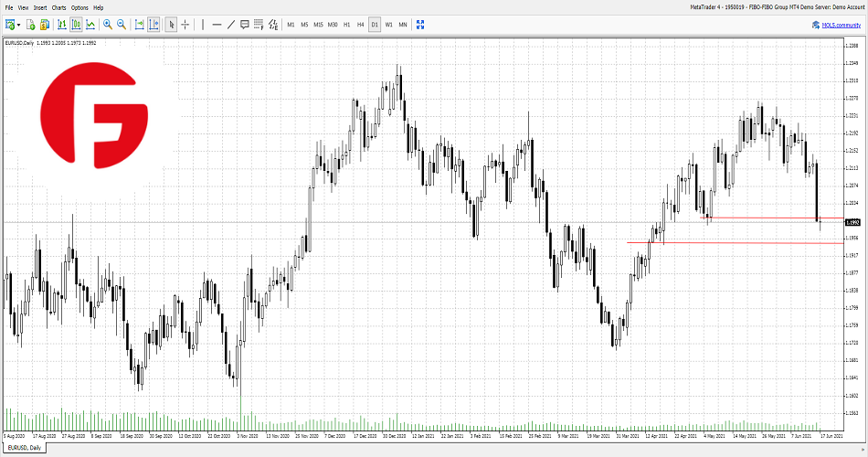Viewport: 868px width, 457px height.
Task: Open the MQL5.community link
Action: click(837, 25)
